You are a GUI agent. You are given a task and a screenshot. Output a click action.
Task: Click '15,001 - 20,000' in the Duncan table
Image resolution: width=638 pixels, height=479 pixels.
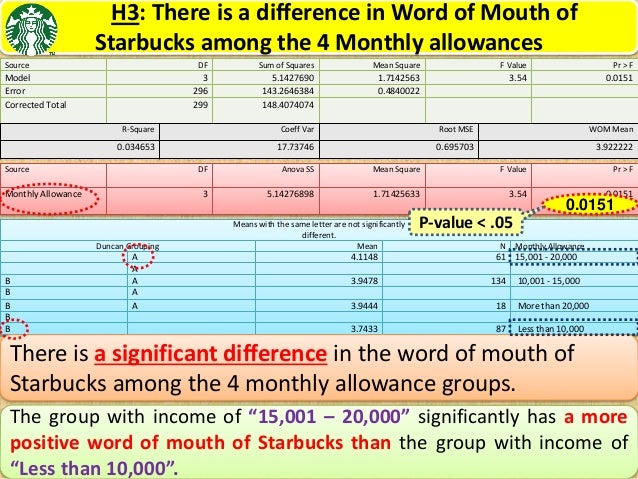tap(546, 257)
